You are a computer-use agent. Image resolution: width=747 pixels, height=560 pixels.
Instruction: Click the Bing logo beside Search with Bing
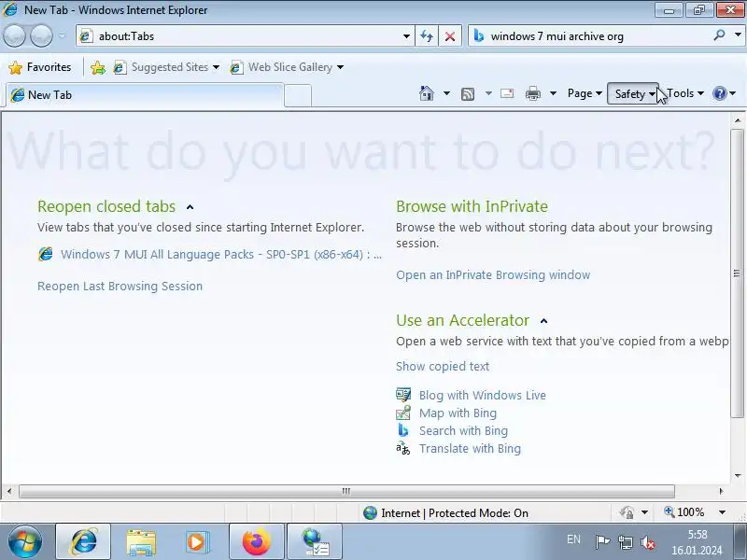point(403,430)
